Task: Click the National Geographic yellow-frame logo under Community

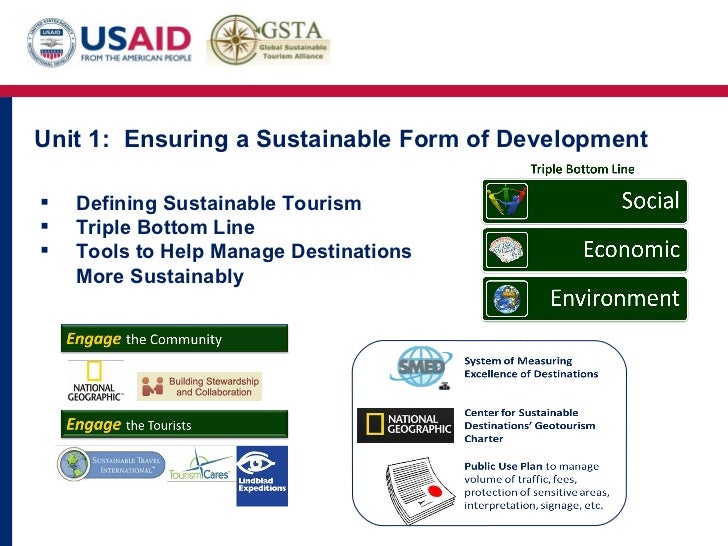Action: (95, 381)
